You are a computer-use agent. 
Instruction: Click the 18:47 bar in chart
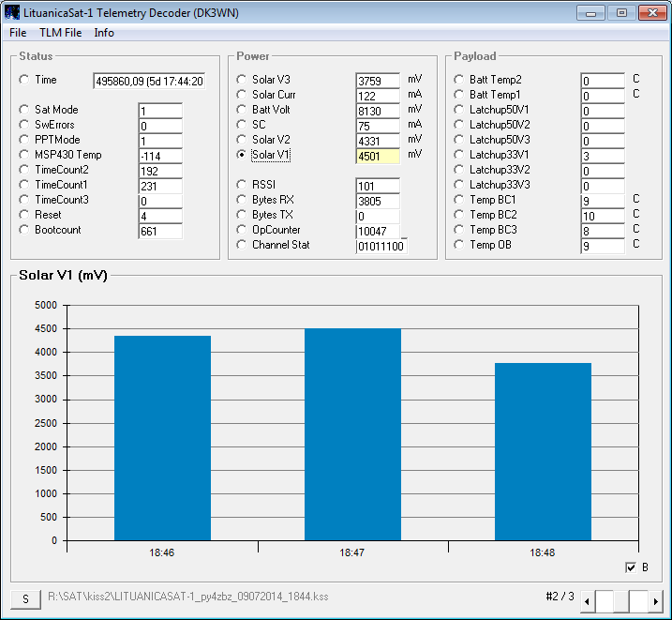[x=352, y=434]
